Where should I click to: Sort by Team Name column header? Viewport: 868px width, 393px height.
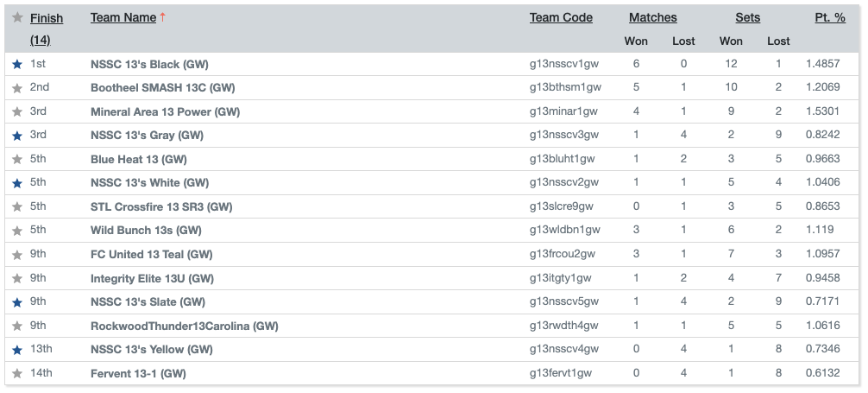[x=123, y=18]
